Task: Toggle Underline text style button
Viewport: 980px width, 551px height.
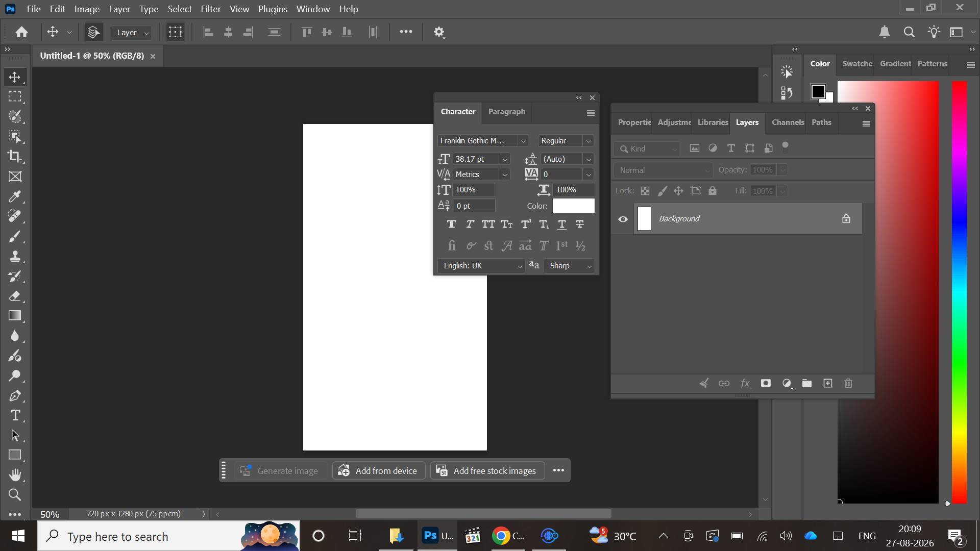Action: click(562, 224)
